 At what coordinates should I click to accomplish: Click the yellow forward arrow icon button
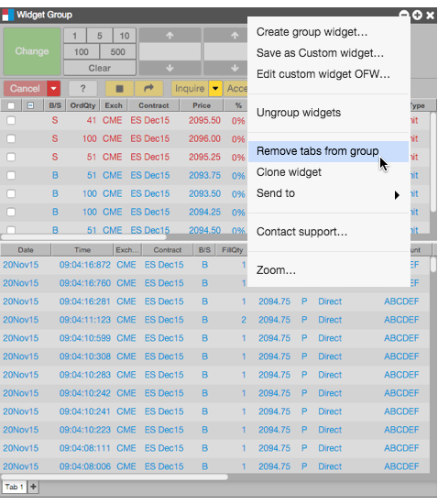148,88
